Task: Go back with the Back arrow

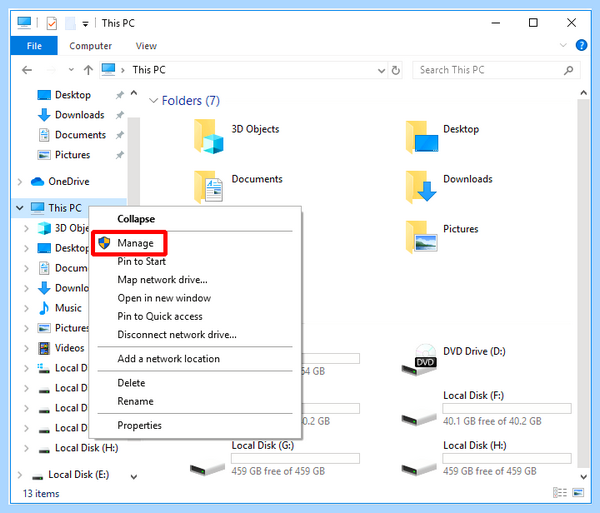Action: click(x=27, y=70)
